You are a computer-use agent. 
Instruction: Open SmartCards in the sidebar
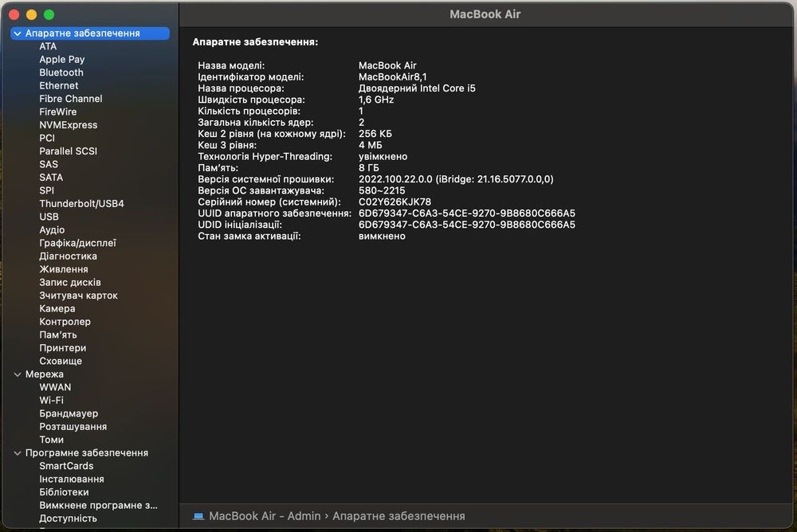coord(67,466)
